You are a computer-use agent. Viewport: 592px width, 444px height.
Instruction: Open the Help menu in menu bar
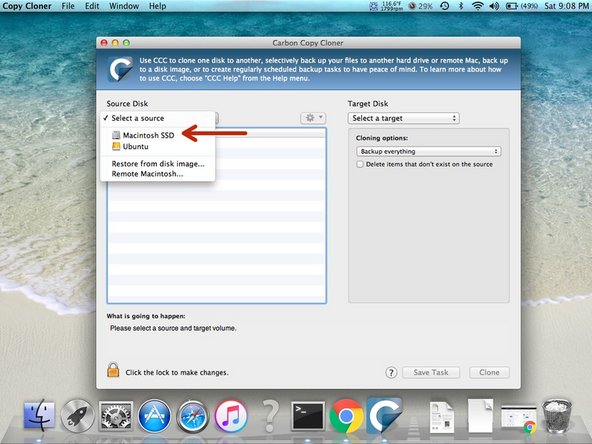pos(157,6)
